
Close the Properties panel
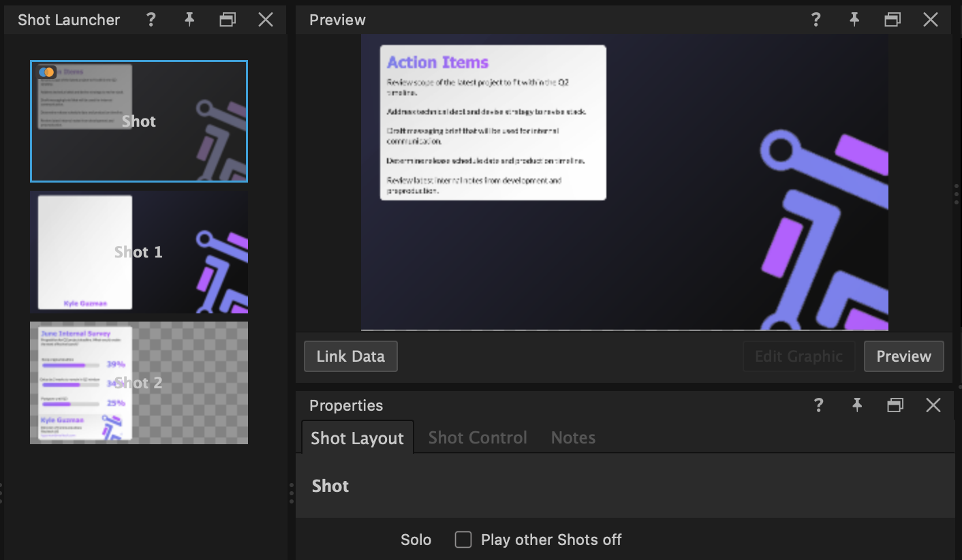coord(933,405)
